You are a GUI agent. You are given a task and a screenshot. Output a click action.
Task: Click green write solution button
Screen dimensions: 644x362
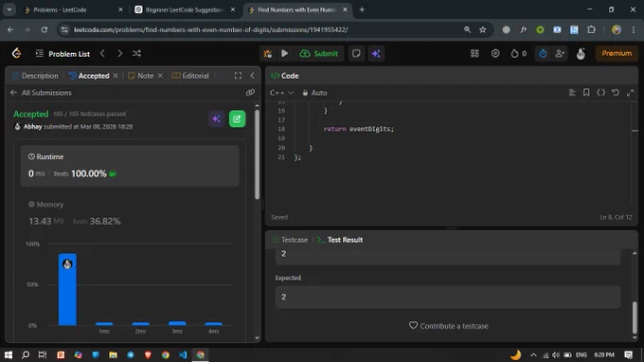click(x=237, y=118)
